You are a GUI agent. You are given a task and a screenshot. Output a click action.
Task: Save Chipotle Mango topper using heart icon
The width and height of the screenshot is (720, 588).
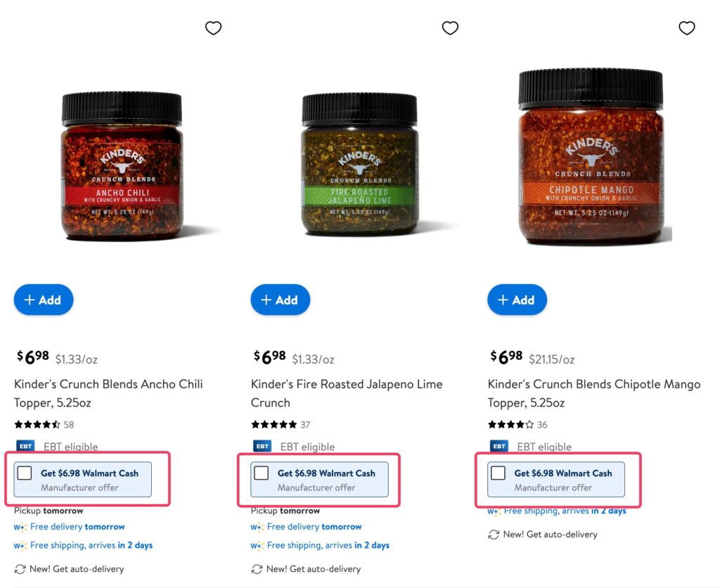(x=686, y=28)
